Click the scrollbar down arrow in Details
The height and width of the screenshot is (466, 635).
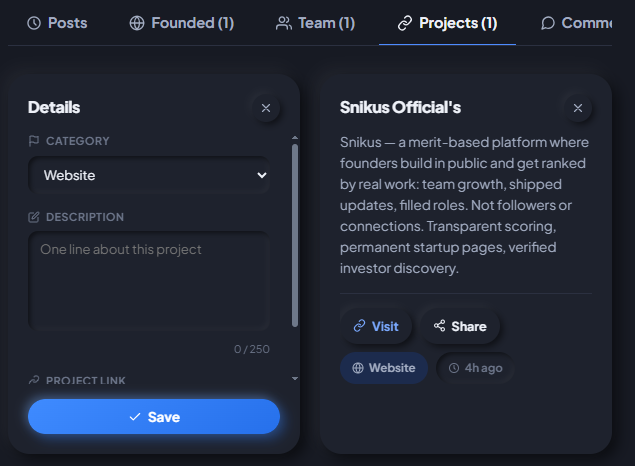(295, 379)
